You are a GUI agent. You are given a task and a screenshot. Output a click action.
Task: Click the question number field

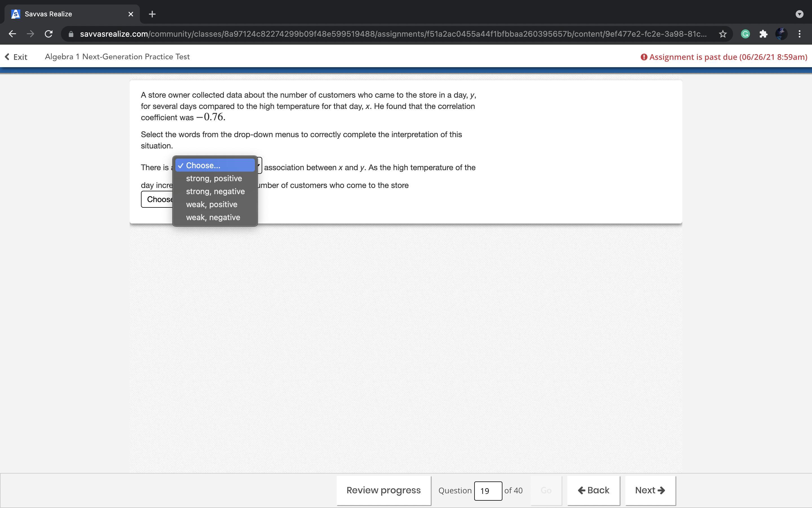pyautogui.click(x=488, y=491)
